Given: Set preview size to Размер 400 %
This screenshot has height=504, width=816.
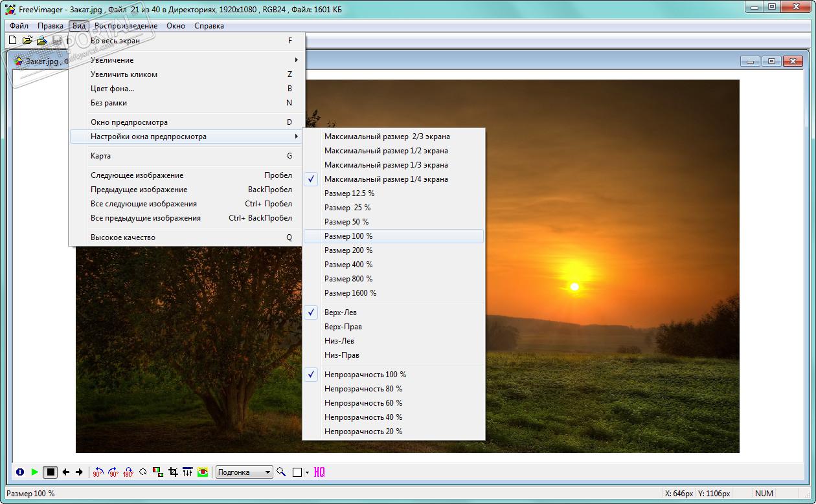Looking at the screenshot, I should tap(394, 265).
